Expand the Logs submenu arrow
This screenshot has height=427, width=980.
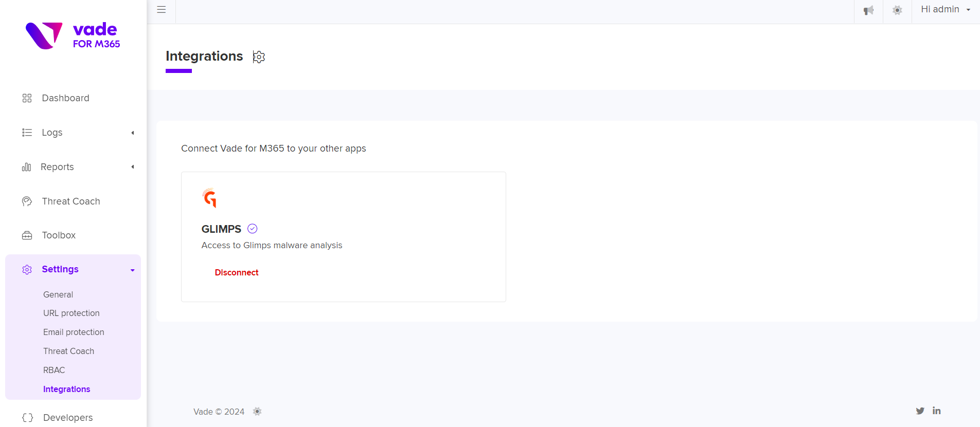pyautogui.click(x=133, y=133)
